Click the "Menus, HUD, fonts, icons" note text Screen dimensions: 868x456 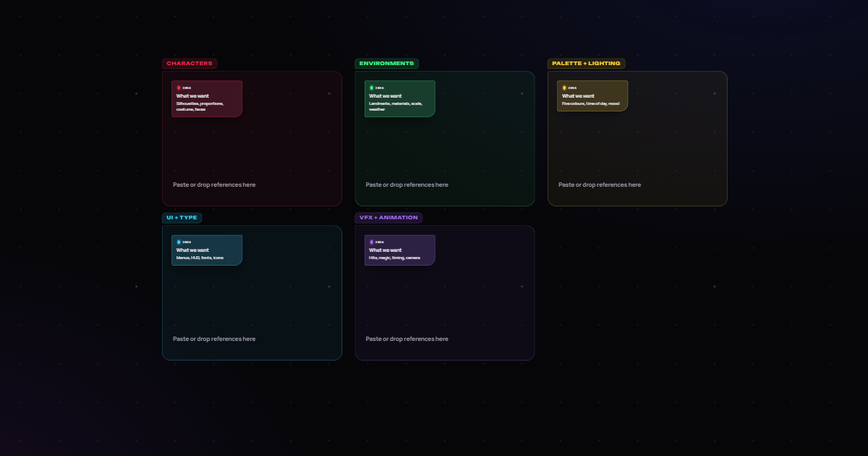pyautogui.click(x=200, y=258)
